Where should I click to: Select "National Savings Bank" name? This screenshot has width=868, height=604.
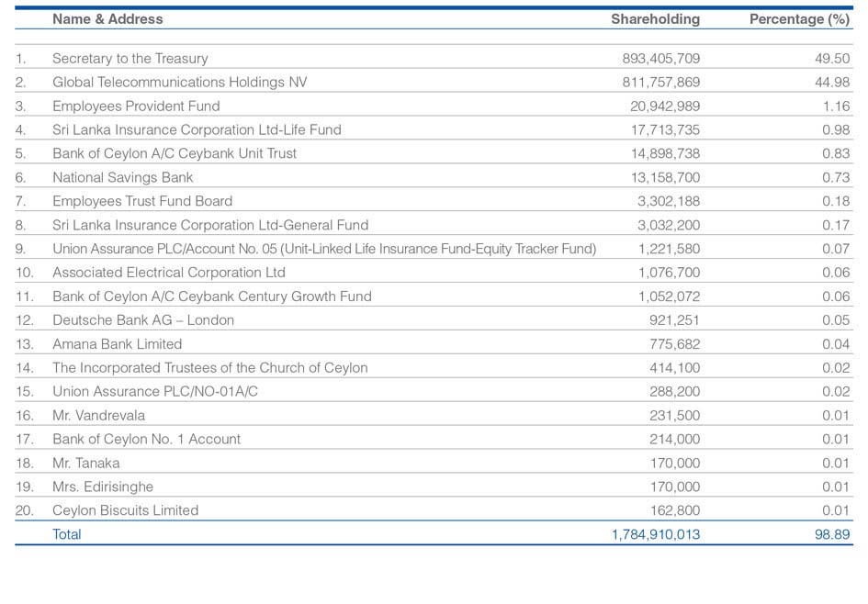tap(123, 177)
